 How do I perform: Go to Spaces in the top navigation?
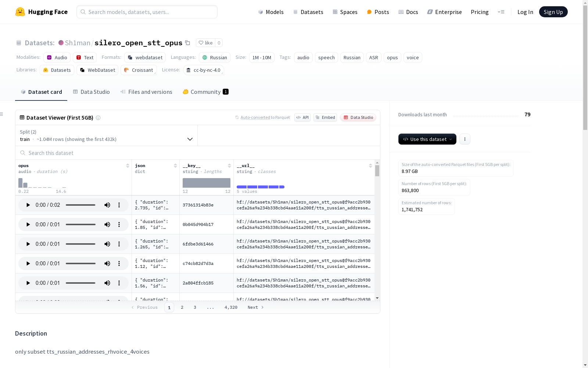point(345,12)
